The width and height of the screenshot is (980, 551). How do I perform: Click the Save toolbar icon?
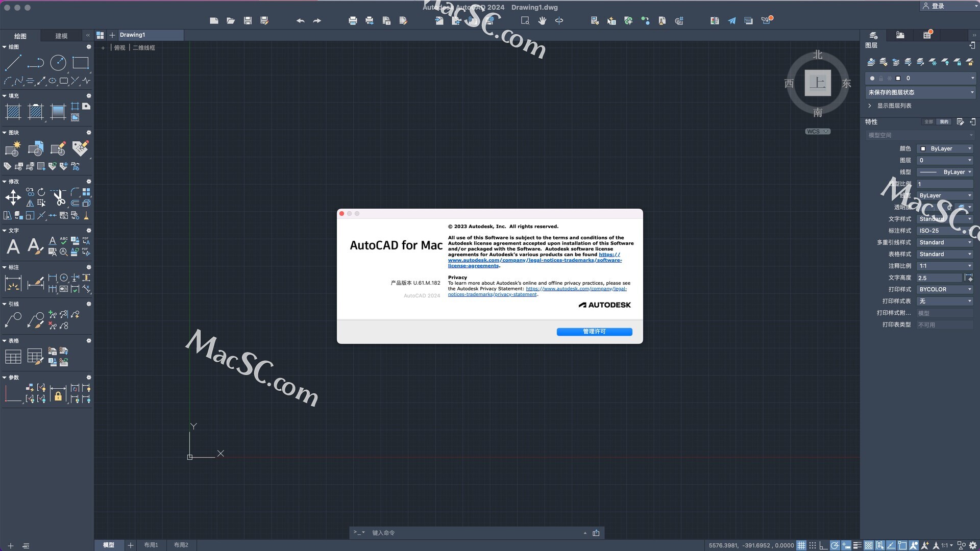point(248,21)
